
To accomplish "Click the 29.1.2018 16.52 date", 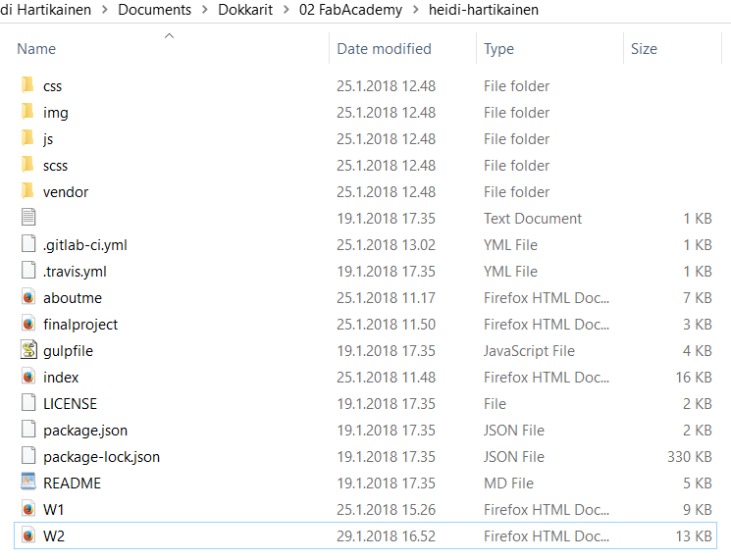I will click(386, 536).
